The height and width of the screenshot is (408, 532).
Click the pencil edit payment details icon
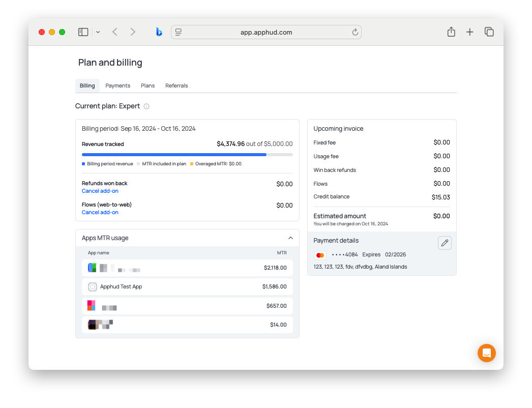(x=445, y=243)
